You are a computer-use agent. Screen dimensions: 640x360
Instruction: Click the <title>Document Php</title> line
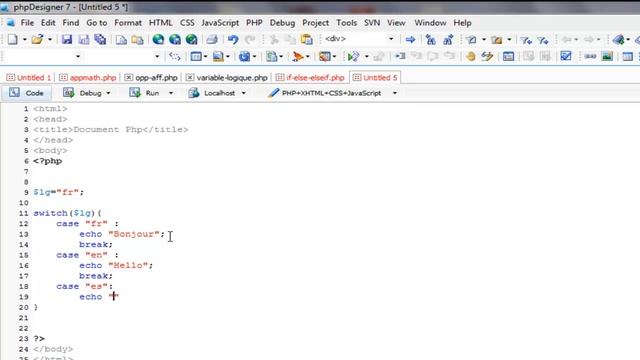[x=111, y=130]
